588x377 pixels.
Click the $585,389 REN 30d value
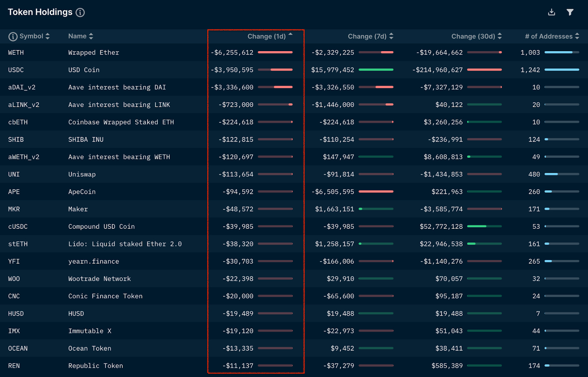(x=447, y=366)
